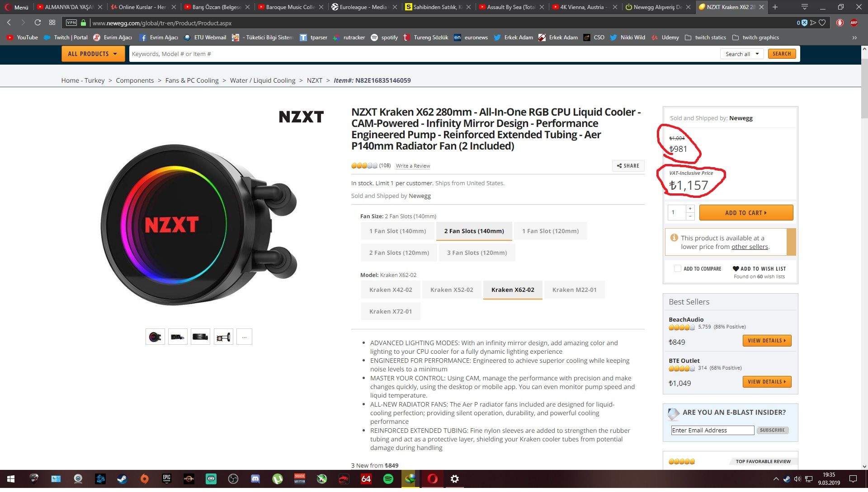Open Steam from the taskbar
The width and height of the screenshot is (868, 492).
(122, 479)
